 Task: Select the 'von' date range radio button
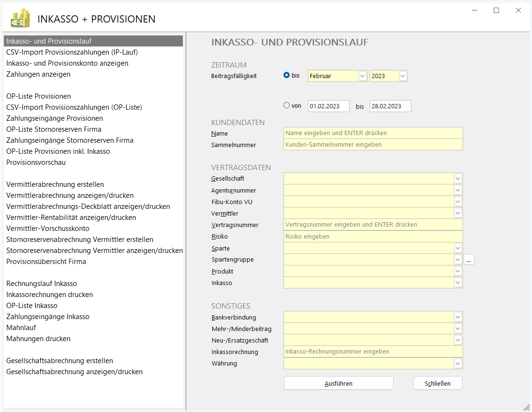click(x=287, y=105)
